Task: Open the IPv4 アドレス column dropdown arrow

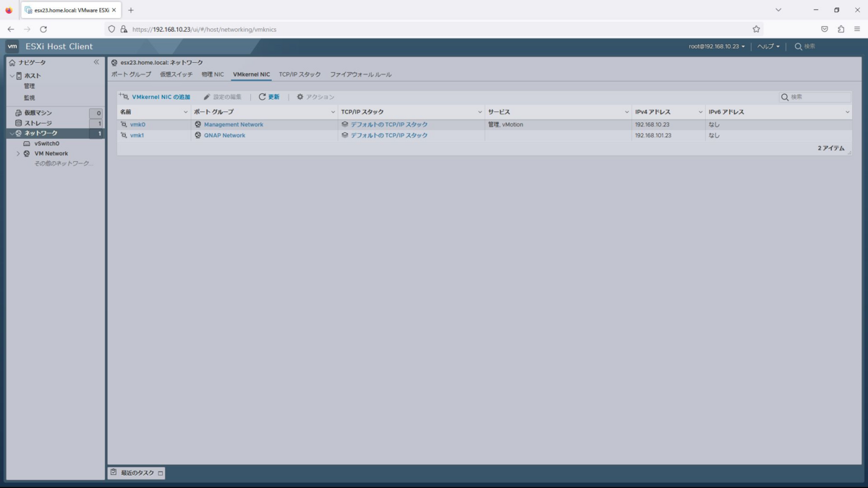Action: pyautogui.click(x=700, y=113)
